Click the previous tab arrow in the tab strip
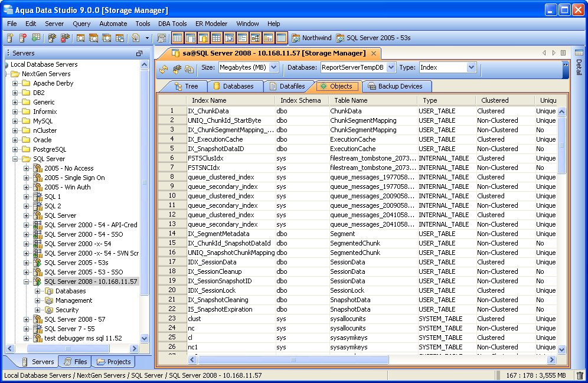Viewport: 588px width, 383px height. [544, 53]
